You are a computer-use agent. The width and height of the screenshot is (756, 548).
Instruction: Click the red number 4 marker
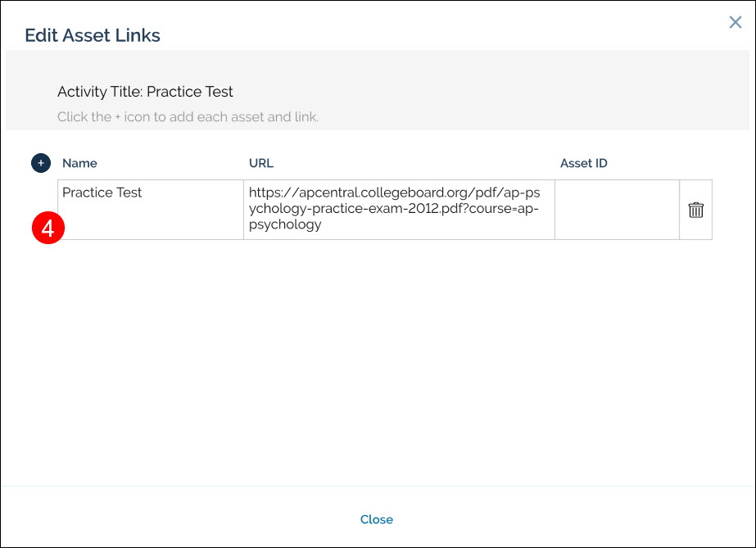pos(48,229)
